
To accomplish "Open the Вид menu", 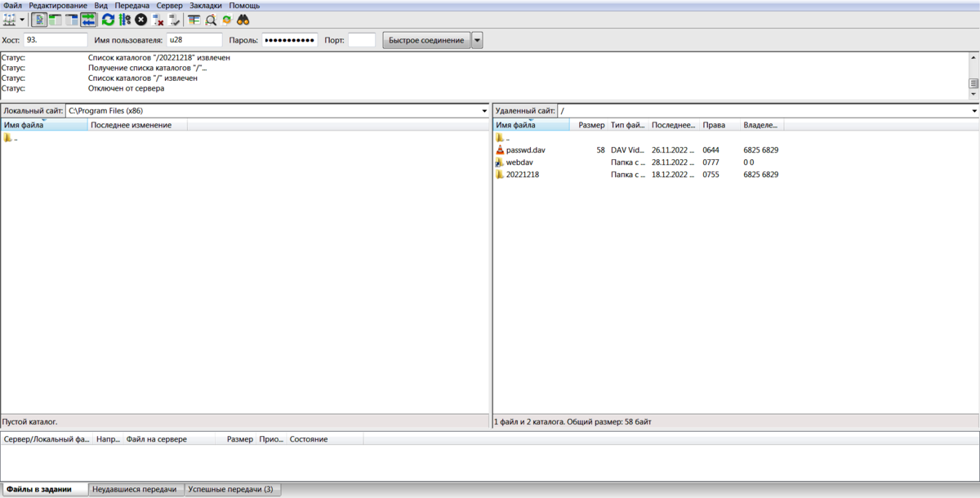I will tap(101, 6).
